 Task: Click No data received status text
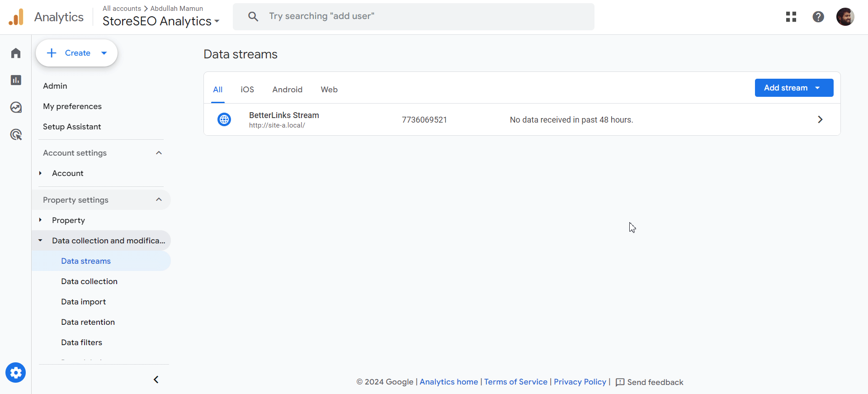(x=571, y=120)
